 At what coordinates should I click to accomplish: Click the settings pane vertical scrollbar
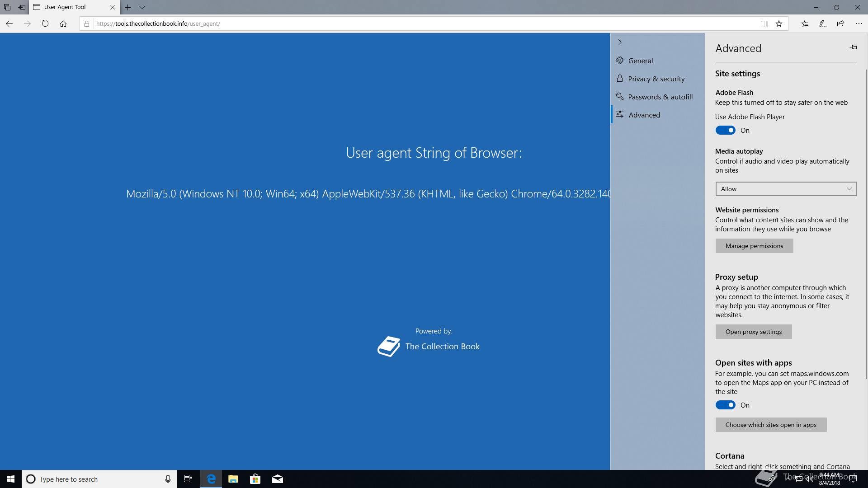pos(866,224)
